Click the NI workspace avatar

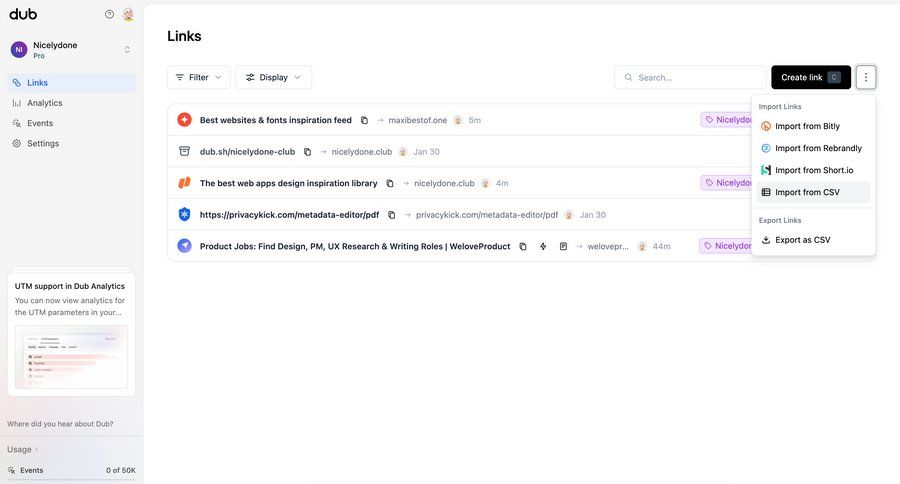point(19,50)
